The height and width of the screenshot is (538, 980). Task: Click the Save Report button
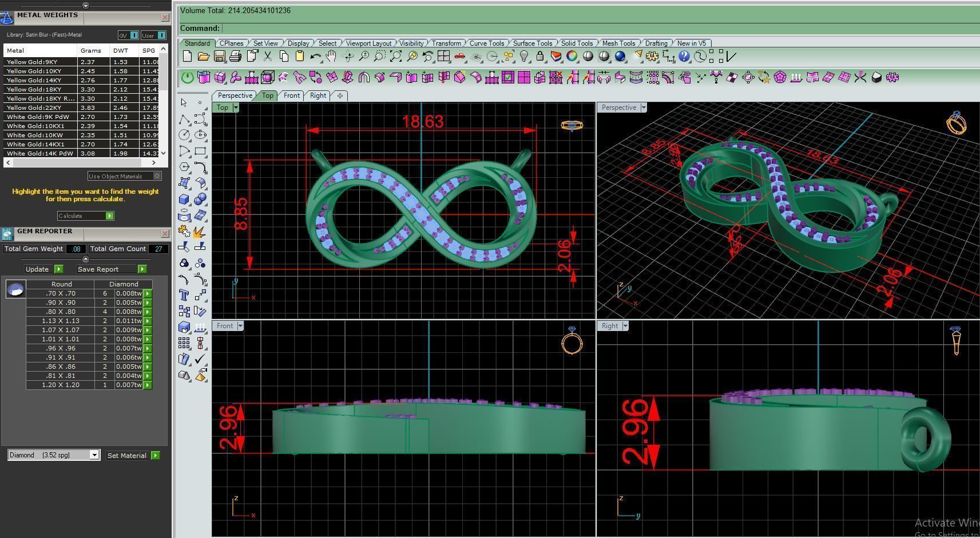point(111,269)
